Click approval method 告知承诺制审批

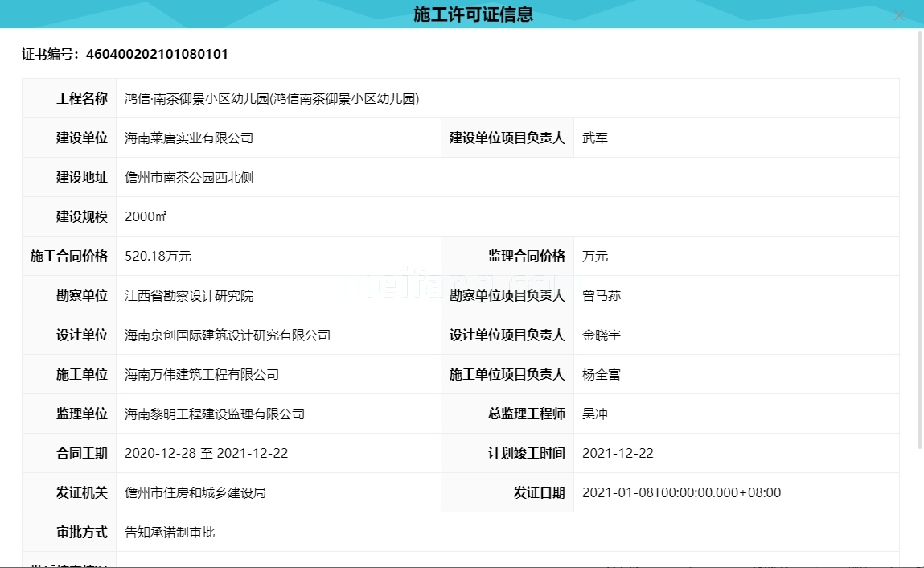coord(170,533)
